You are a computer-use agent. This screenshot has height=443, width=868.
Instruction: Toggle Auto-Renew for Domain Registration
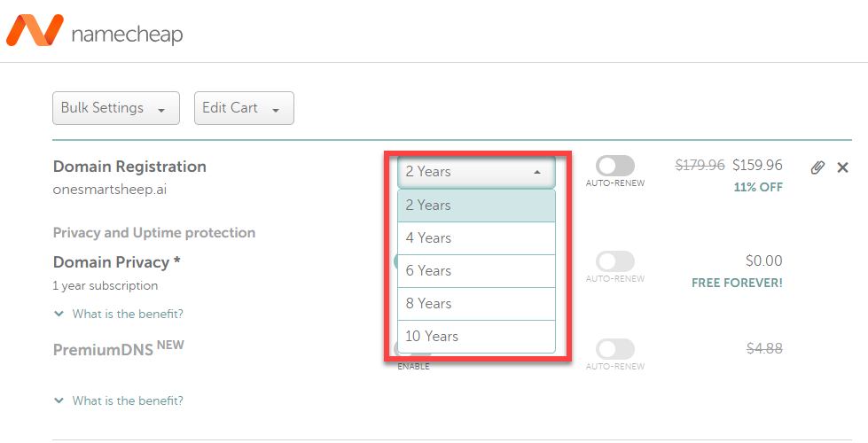tap(615, 166)
